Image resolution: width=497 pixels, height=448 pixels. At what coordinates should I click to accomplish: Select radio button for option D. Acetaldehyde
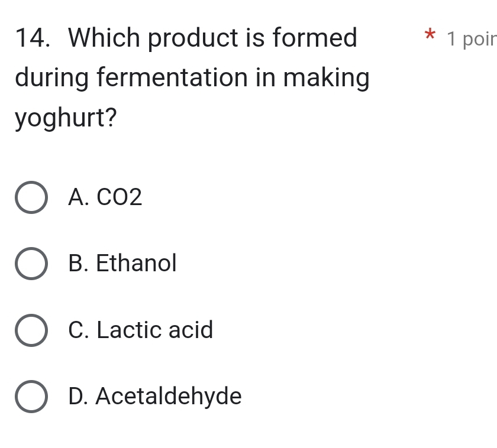point(33,397)
